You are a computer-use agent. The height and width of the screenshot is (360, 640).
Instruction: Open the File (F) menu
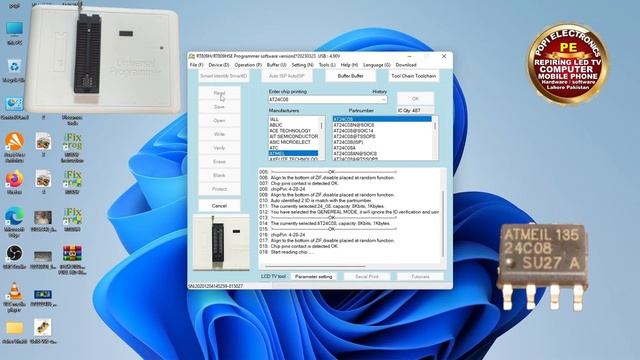pyautogui.click(x=197, y=65)
